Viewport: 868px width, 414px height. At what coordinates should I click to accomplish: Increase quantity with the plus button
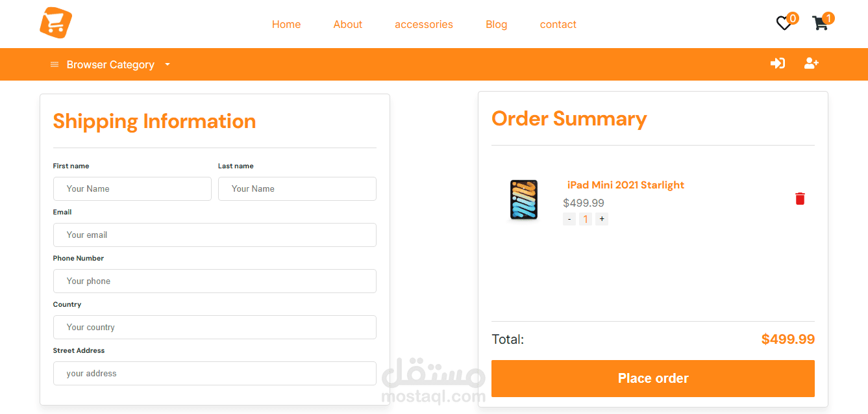602,219
